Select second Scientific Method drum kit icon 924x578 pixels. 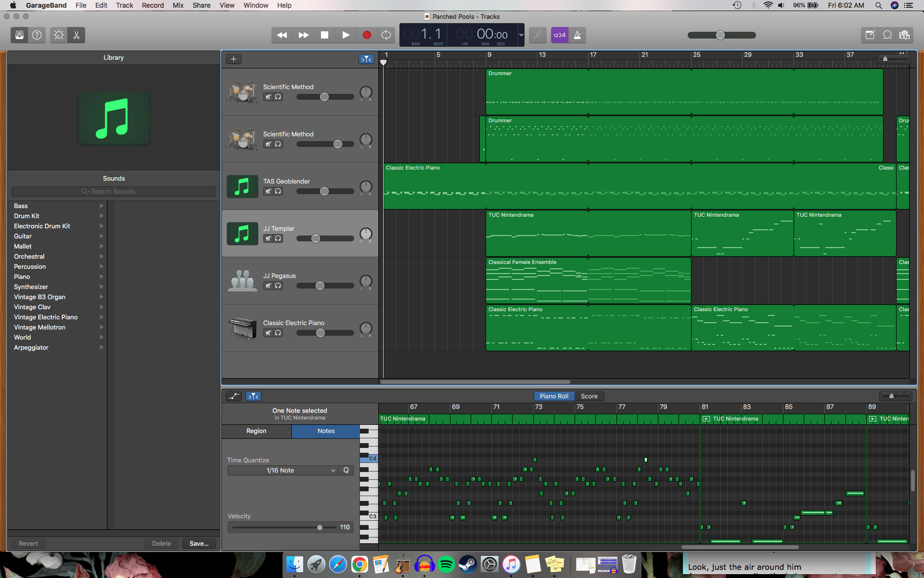pyautogui.click(x=242, y=139)
